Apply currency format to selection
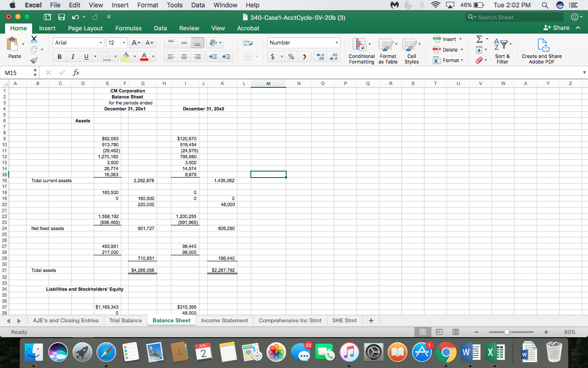 click(272, 57)
